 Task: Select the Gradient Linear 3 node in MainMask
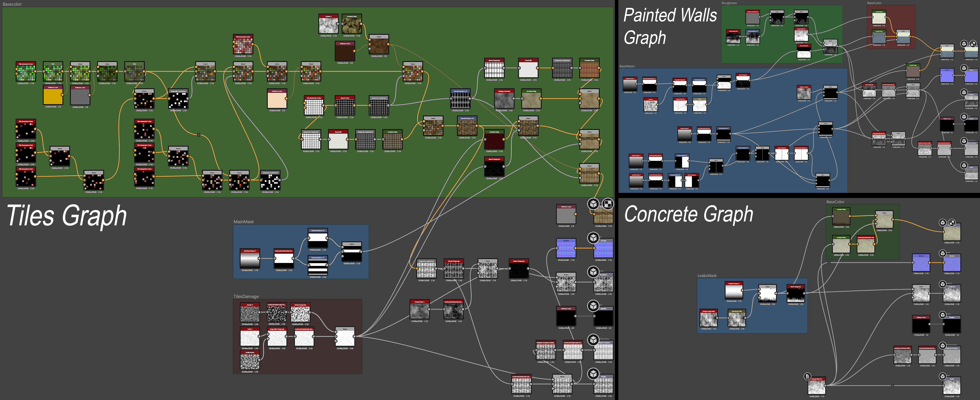(x=250, y=259)
